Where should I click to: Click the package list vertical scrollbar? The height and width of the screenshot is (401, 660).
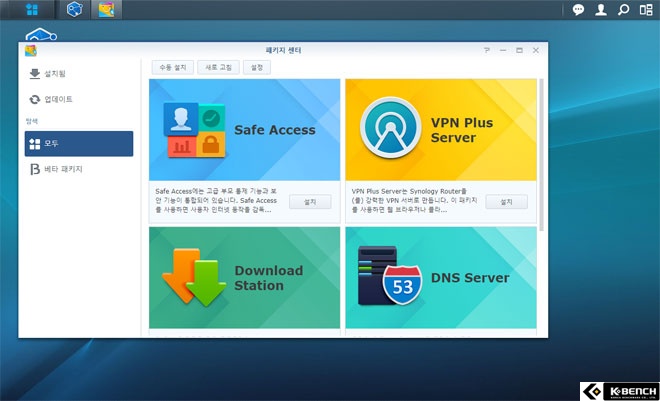click(541, 155)
